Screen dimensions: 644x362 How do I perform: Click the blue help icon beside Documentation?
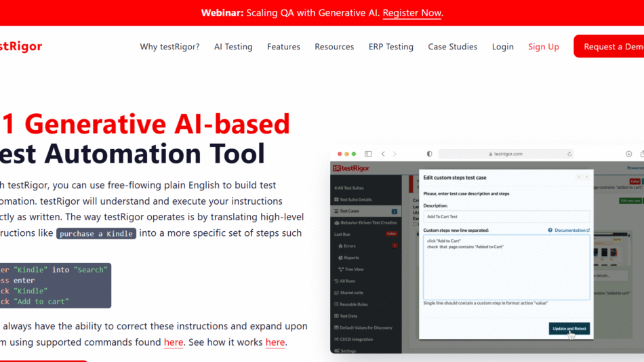pos(550,230)
